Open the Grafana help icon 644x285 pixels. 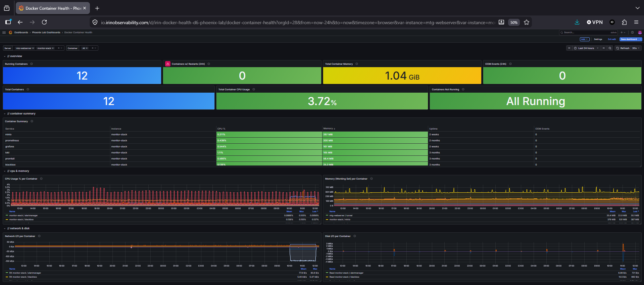click(x=632, y=33)
